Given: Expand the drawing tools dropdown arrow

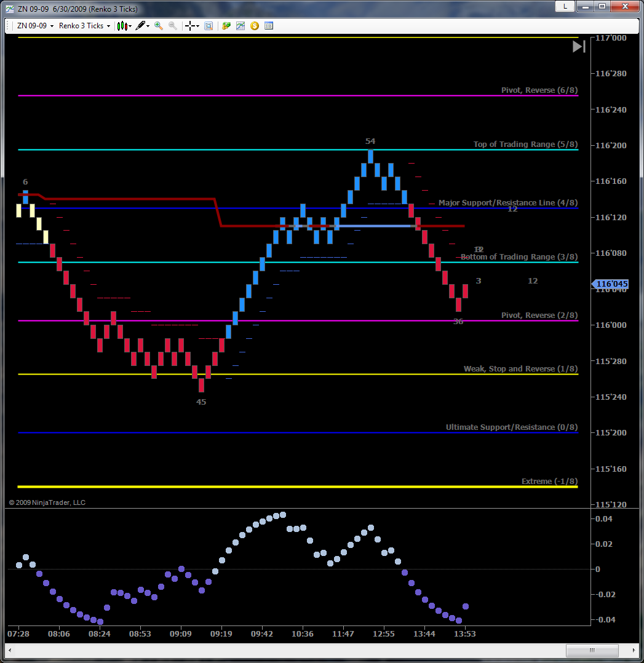Looking at the screenshot, I should (148, 26).
